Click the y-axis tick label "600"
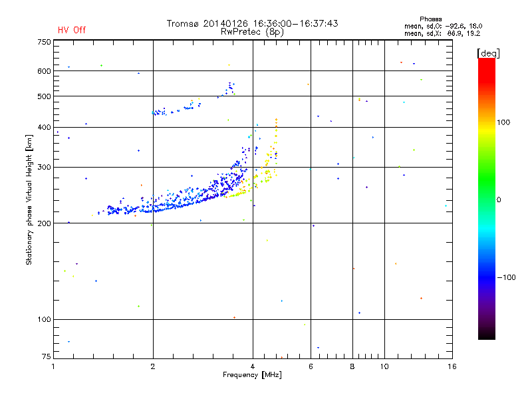 point(44,71)
